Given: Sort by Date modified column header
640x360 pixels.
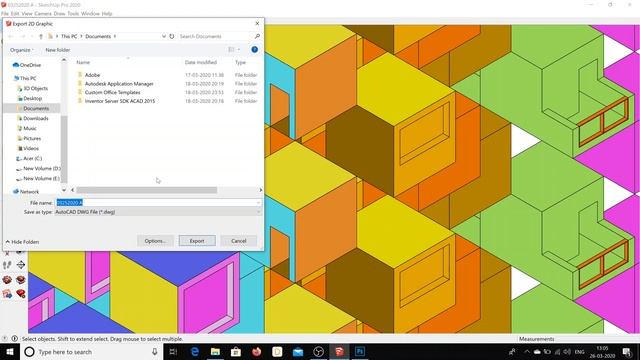Looking at the screenshot, I should 200,62.
